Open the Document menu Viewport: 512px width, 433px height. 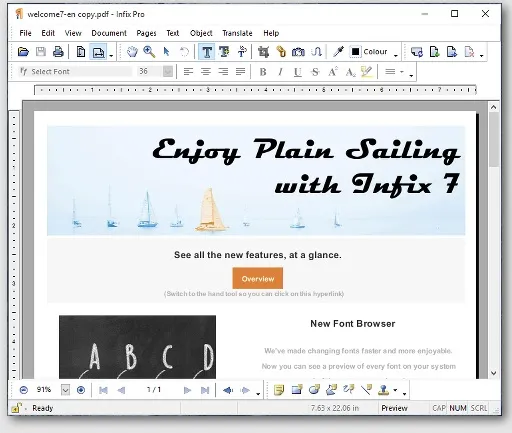tap(109, 33)
